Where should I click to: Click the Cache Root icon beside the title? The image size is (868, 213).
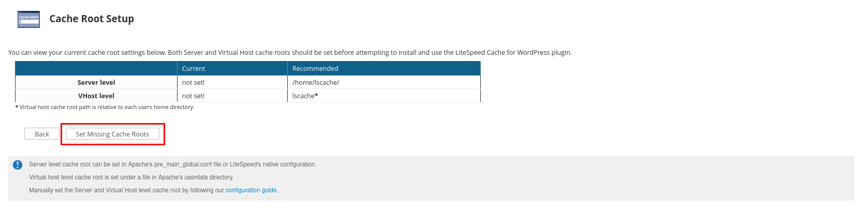pyautogui.click(x=28, y=19)
